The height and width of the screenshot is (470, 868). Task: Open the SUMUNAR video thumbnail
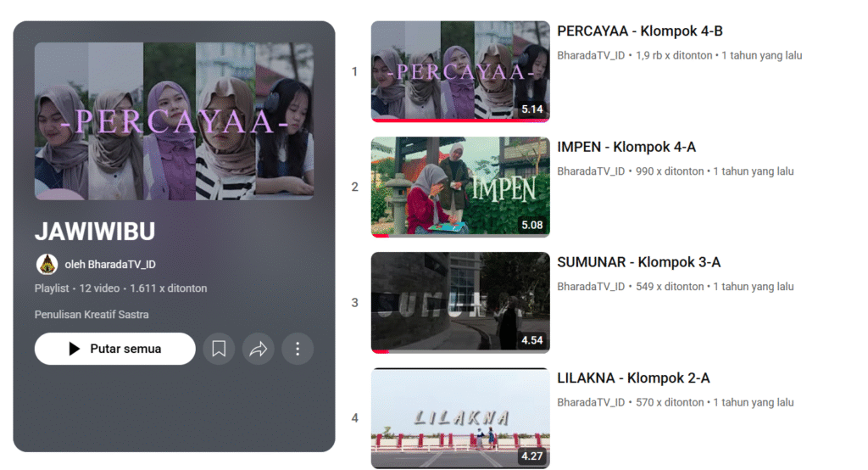pyautogui.click(x=459, y=301)
